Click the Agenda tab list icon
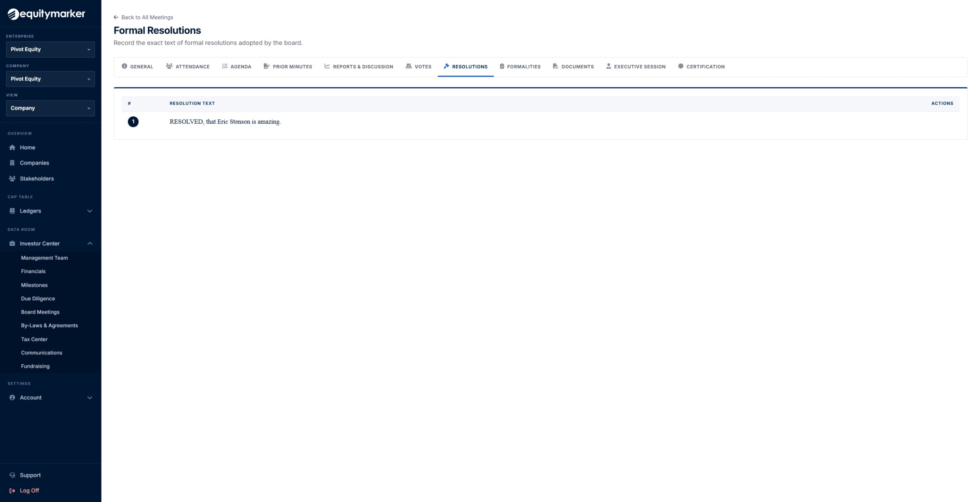Viewport: 980px width, 502px height. (225, 66)
